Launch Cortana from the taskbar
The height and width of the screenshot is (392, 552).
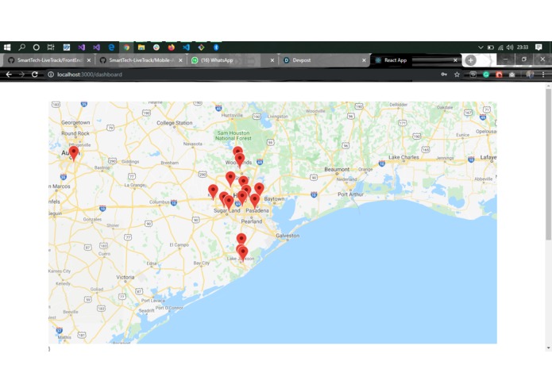(37, 47)
